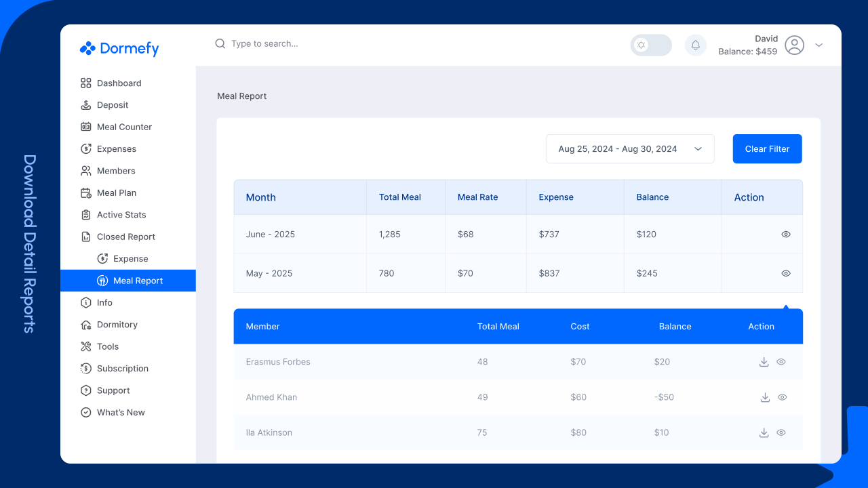The width and height of the screenshot is (868, 488).
Task: Open the date range dropdown
Action: [x=630, y=149]
